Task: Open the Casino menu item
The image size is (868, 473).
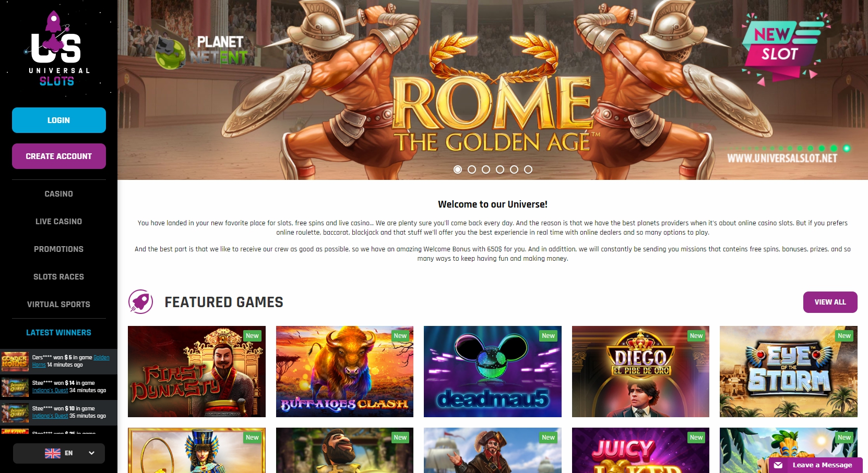Action: pyautogui.click(x=58, y=194)
